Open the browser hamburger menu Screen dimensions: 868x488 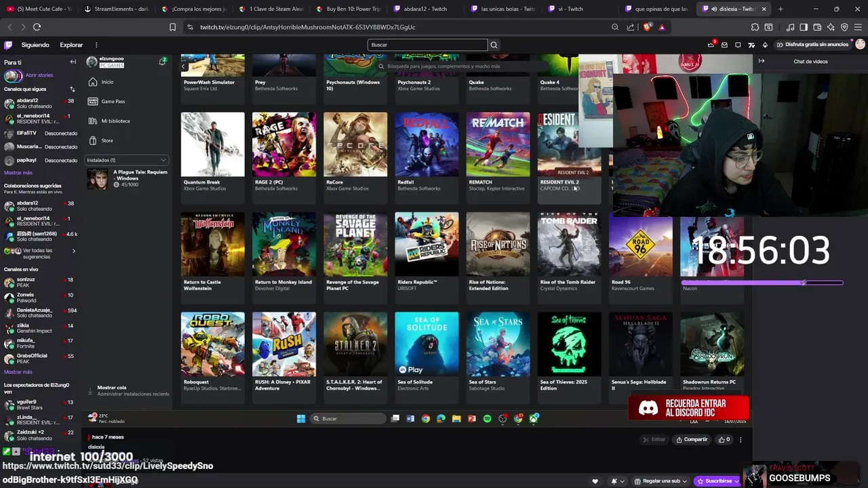pyautogui.click(x=858, y=27)
